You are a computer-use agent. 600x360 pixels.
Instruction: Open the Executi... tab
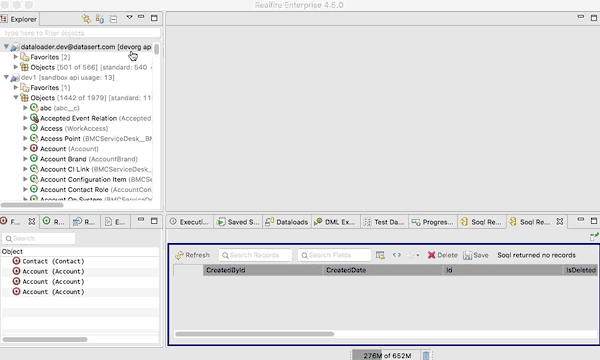tap(190, 222)
